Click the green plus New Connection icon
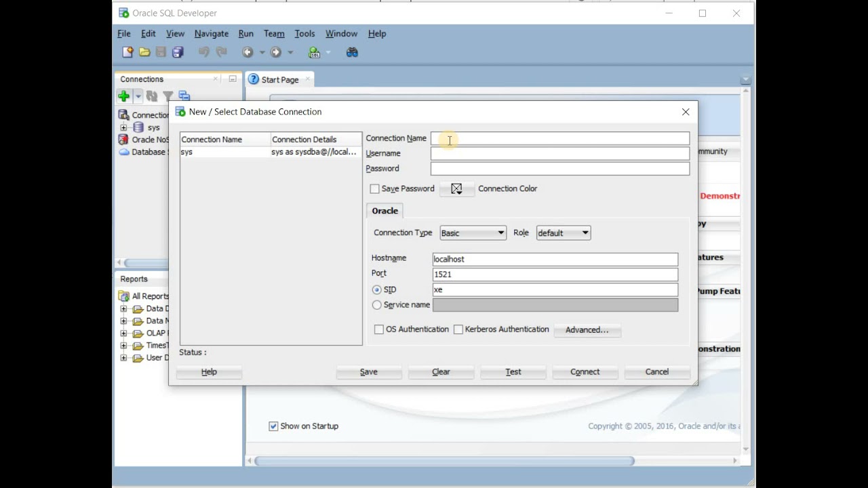 (123, 96)
